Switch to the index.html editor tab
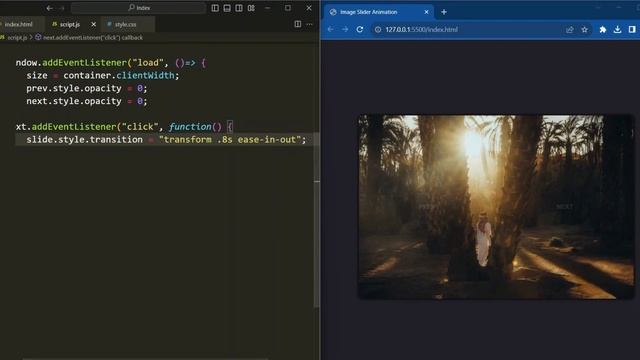The image size is (640, 360). pos(19,24)
